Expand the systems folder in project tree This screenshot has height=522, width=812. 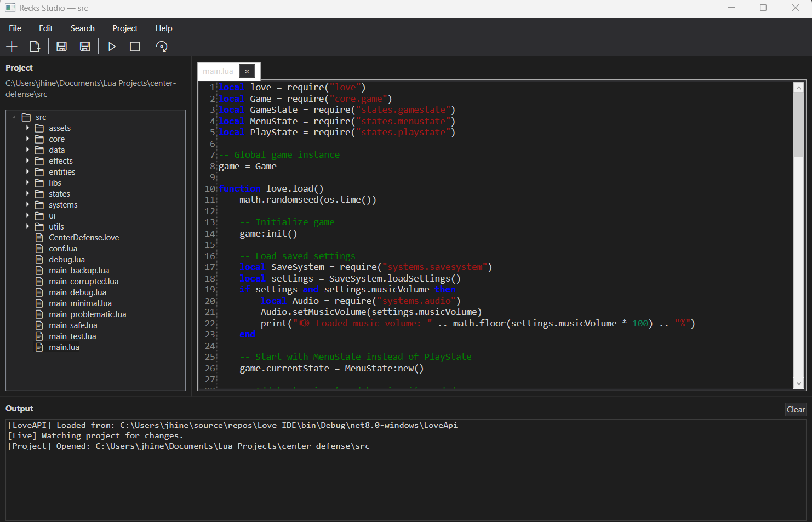[x=27, y=205]
